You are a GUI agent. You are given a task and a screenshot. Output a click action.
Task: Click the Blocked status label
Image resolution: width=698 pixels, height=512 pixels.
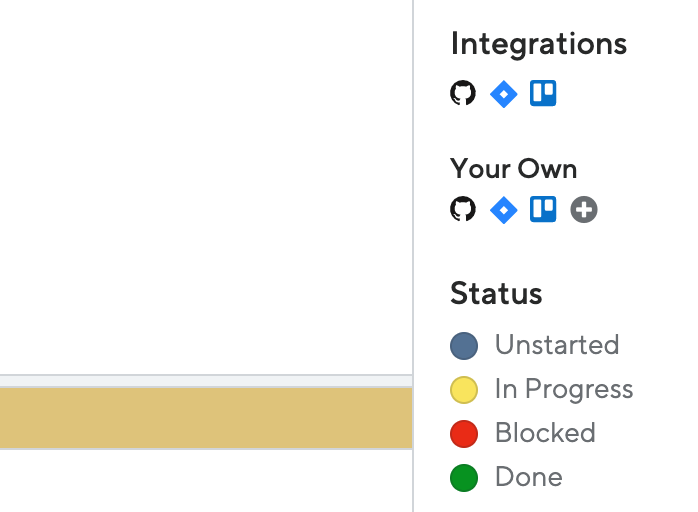coord(545,432)
